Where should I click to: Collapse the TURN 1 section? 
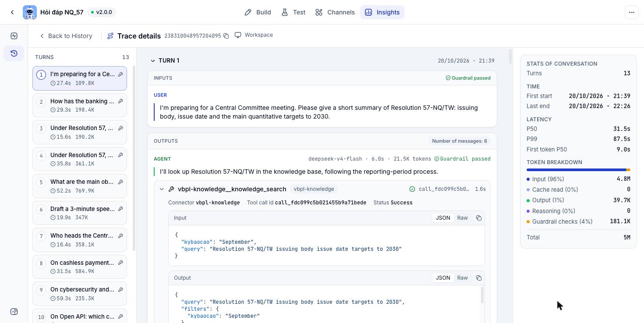pos(153,61)
